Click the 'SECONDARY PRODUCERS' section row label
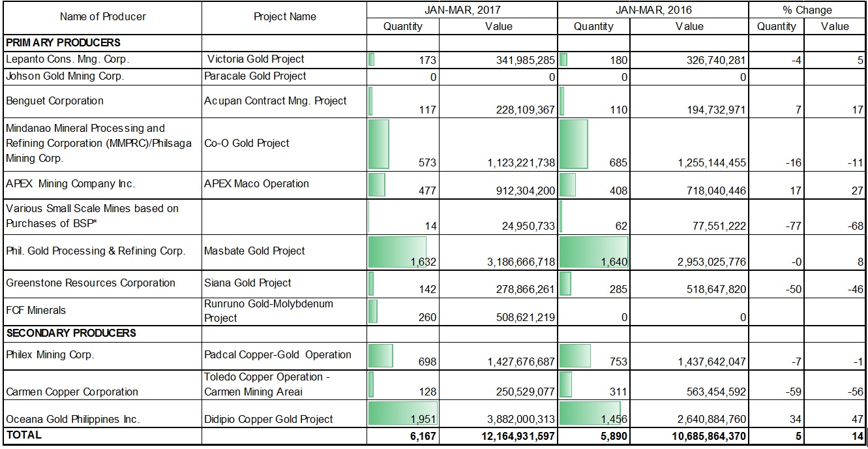 (x=71, y=333)
